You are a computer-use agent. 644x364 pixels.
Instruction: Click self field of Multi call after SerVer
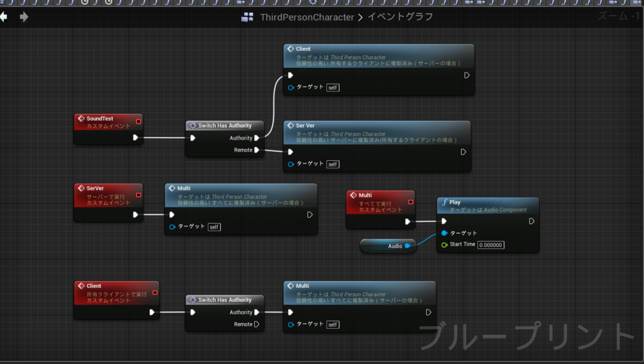[214, 227]
